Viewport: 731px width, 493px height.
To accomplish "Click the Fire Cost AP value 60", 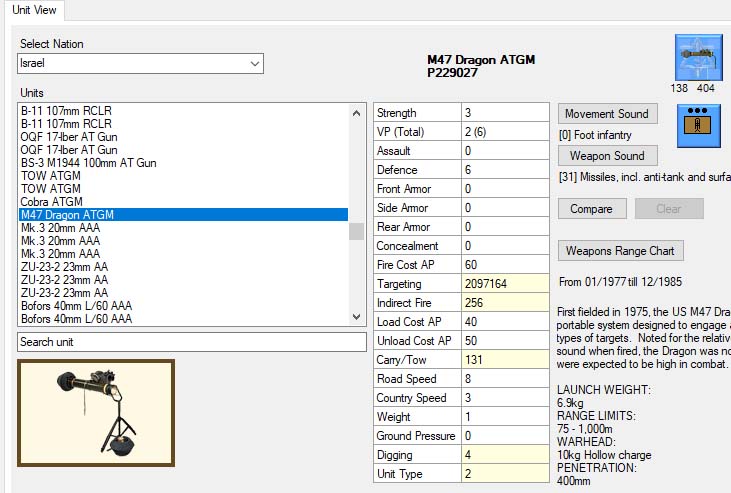I will pos(505,265).
